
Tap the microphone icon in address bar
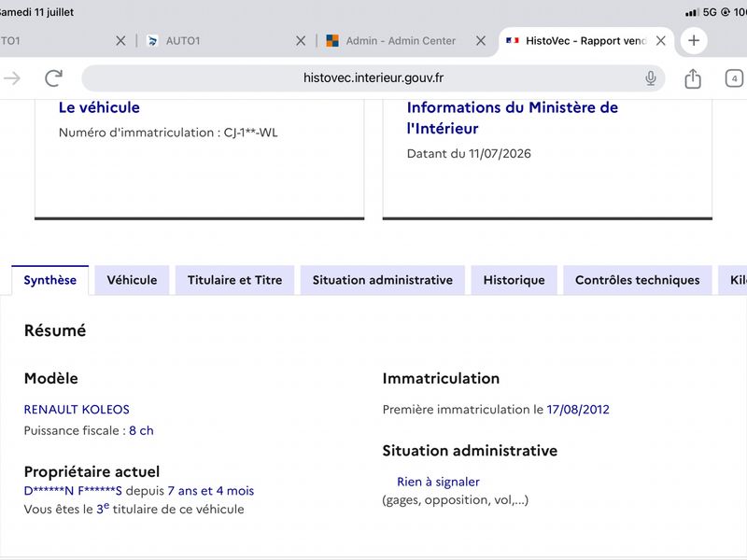click(650, 78)
